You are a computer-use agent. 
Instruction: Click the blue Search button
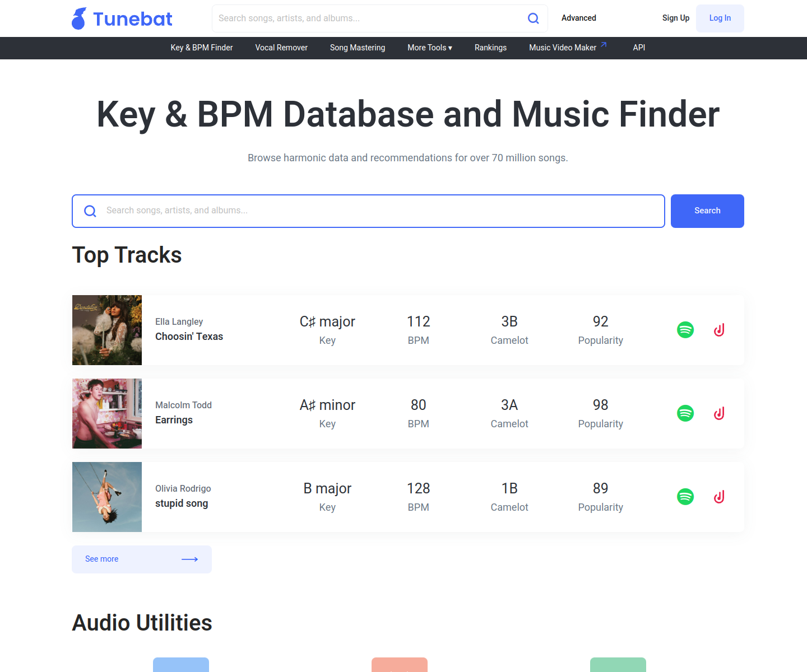[x=707, y=211]
